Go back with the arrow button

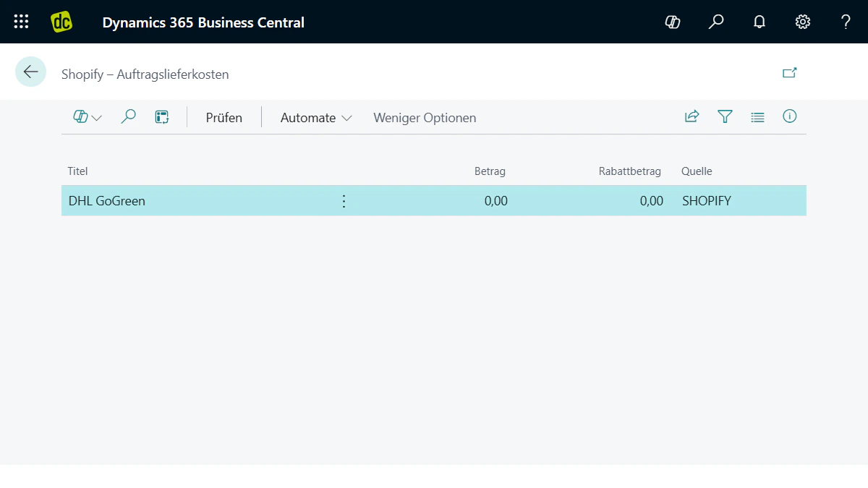click(x=30, y=72)
